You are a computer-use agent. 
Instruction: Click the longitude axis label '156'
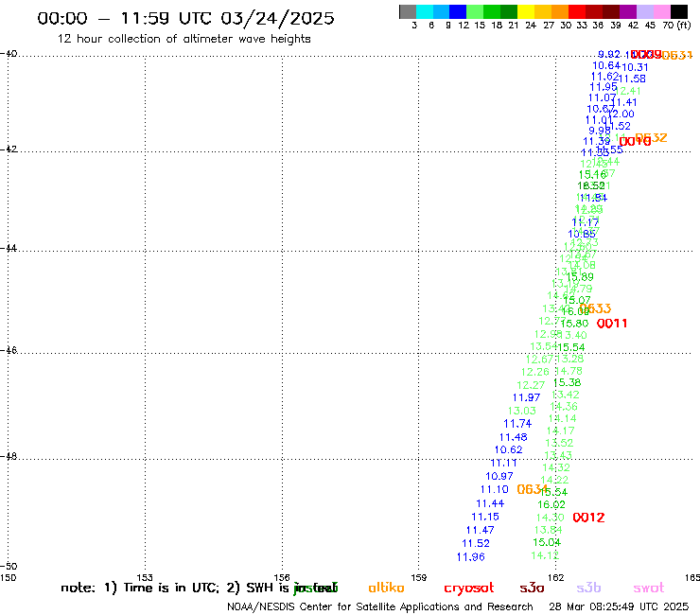tap(282, 577)
